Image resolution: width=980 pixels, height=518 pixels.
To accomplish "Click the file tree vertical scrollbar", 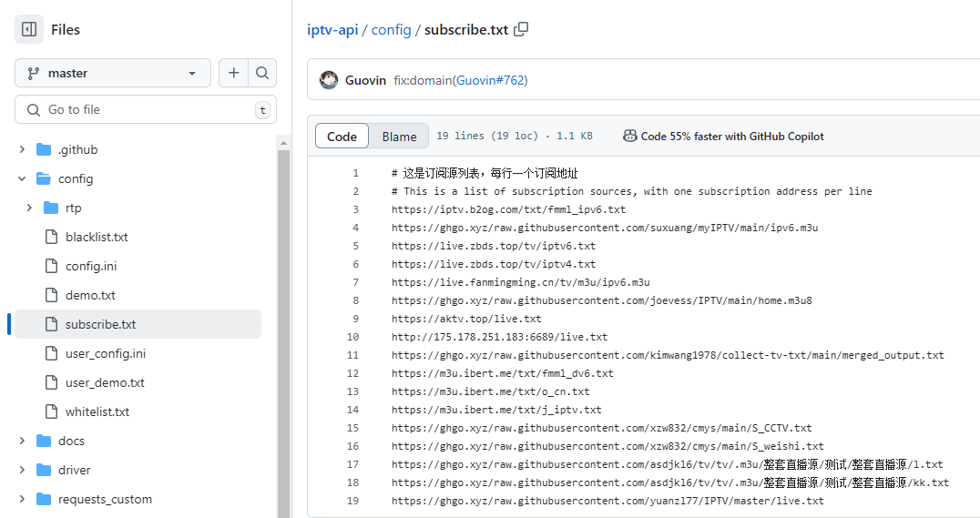I will coord(283,328).
